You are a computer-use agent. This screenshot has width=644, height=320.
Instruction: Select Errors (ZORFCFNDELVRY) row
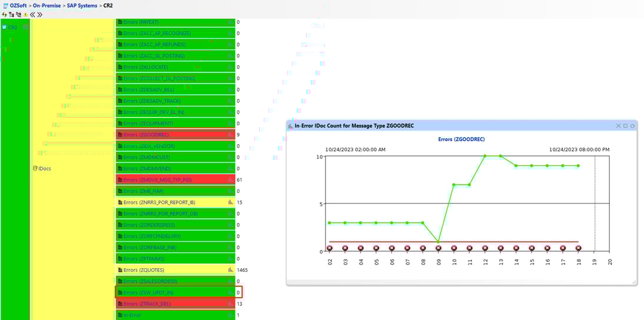[175, 236]
